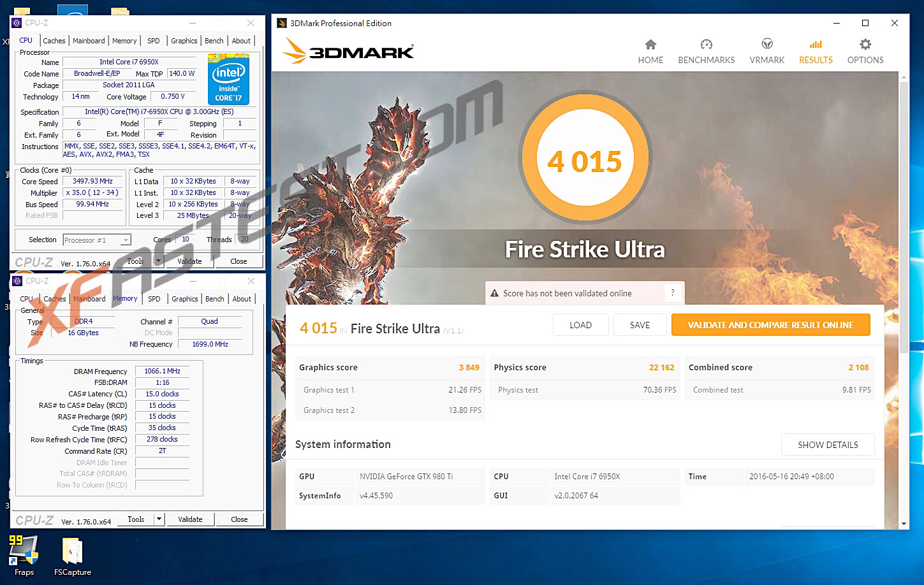This screenshot has height=585, width=924.
Task: Click the Physics test result 70.36 FPS
Action: 659,390
